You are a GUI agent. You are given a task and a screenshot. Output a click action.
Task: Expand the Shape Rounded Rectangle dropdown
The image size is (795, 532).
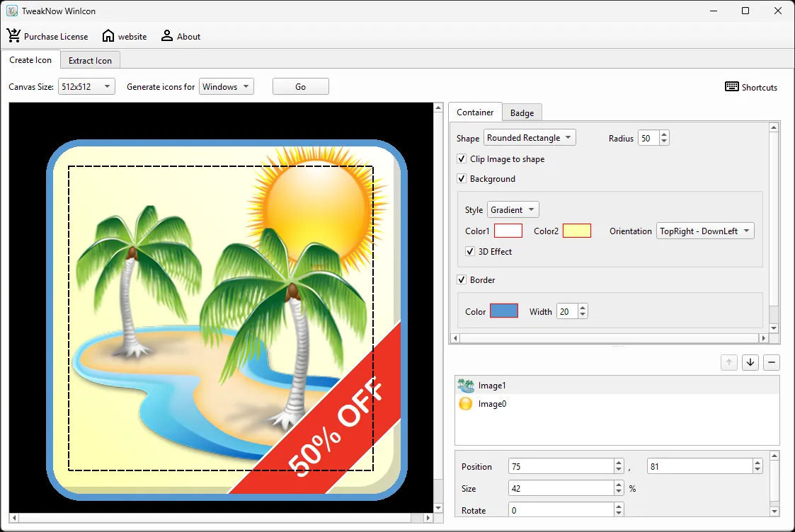pyautogui.click(x=530, y=138)
